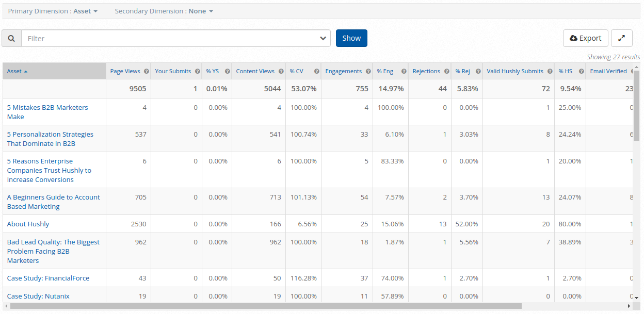The width and height of the screenshot is (644, 314).
Task: Click the help icon next to Your Submits
Action: coord(197,72)
